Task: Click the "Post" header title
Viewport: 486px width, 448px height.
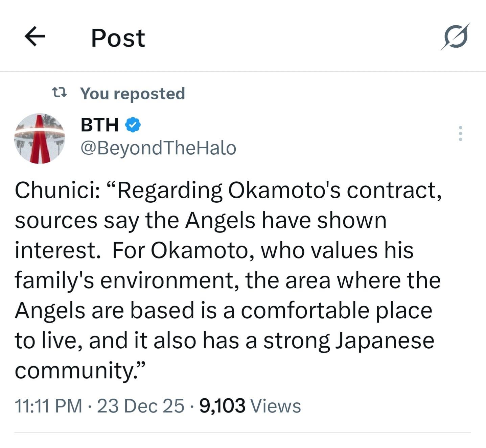Action: [118, 38]
